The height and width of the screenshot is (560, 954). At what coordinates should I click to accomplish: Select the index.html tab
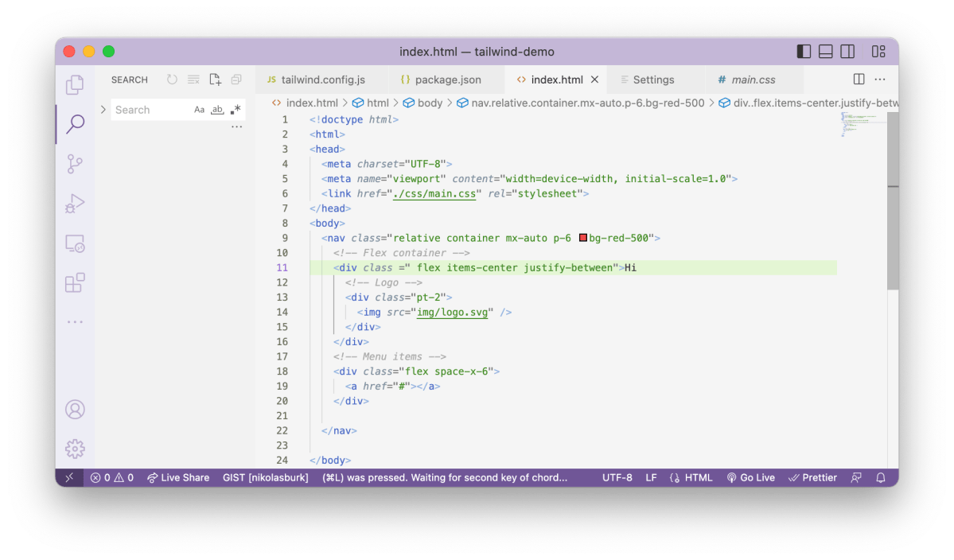coord(557,80)
